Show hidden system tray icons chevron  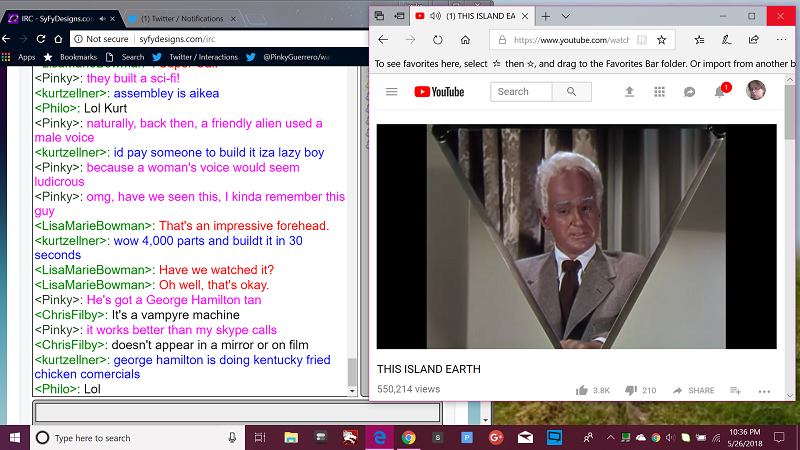tap(610, 438)
